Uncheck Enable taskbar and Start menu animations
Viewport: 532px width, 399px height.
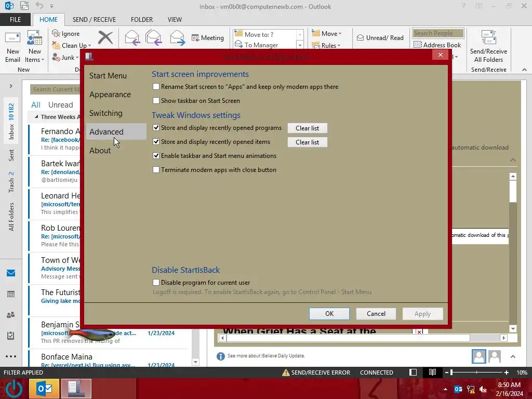[x=156, y=156]
